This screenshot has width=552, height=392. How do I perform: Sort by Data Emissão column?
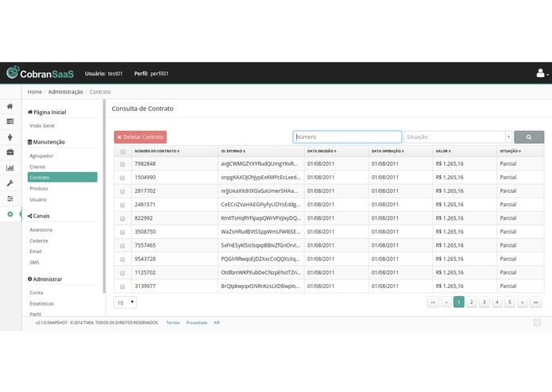click(x=322, y=152)
